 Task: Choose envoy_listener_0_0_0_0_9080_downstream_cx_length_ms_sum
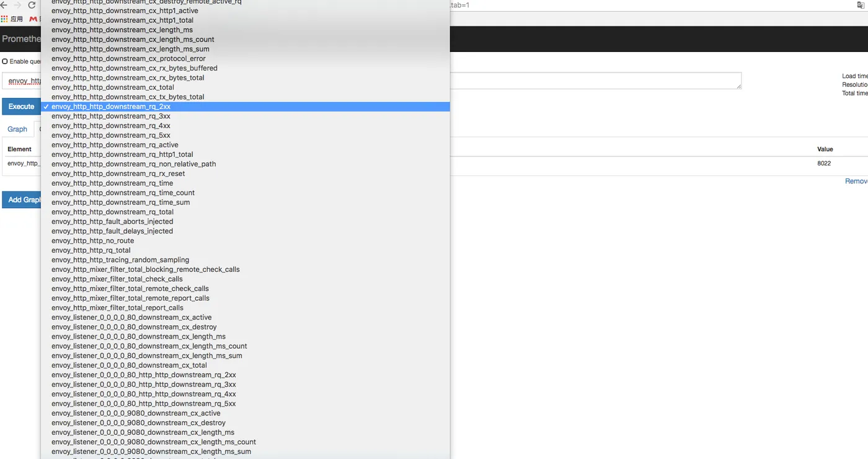(x=246, y=452)
